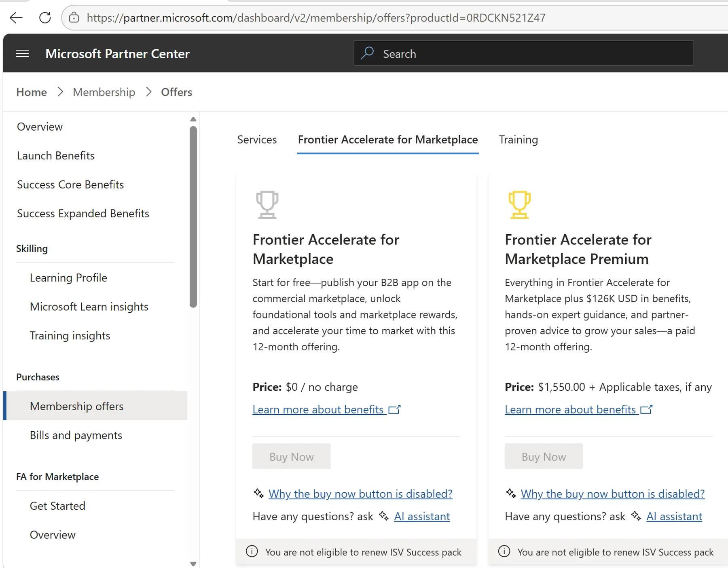Image resolution: width=728 pixels, height=568 pixels.
Task: Open Learning Profile under Skilling
Action: coord(68,278)
